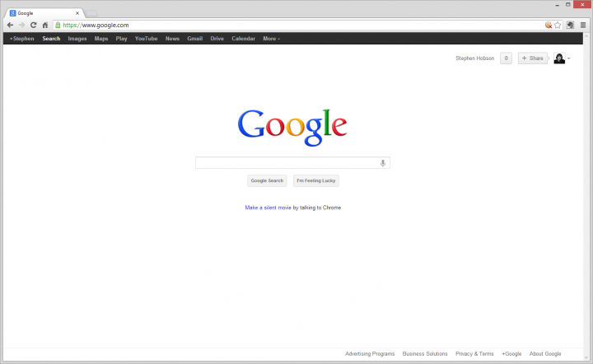
Task: Click the I'm Feeling Lucky button
Action: tap(315, 180)
